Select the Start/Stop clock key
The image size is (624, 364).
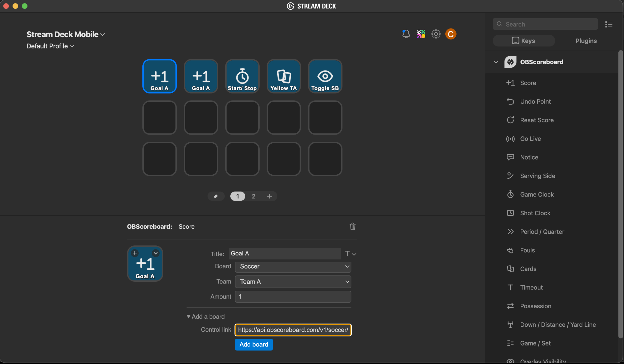point(242,76)
